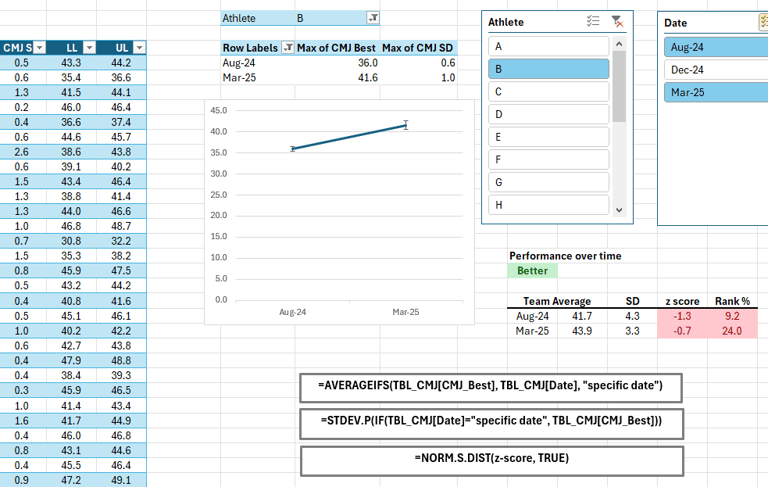Select the Max of CMJ SD header
Viewport: 768px width, 487px height.
417,48
